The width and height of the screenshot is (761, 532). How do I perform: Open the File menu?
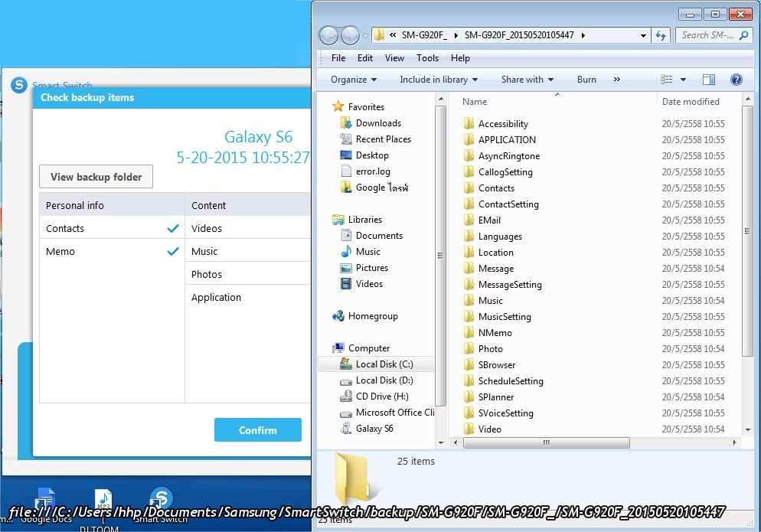point(338,58)
